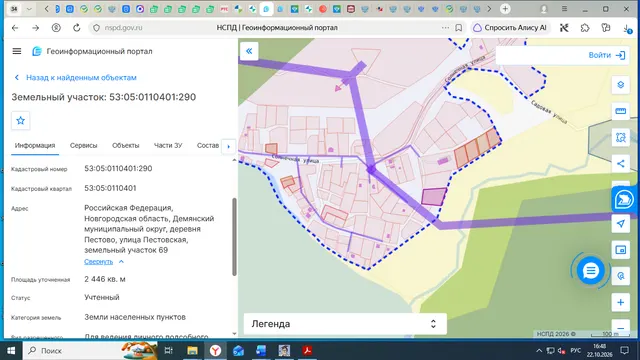Open the site security shield icon
This screenshot has height=360, width=640.
(x=96, y=28)
